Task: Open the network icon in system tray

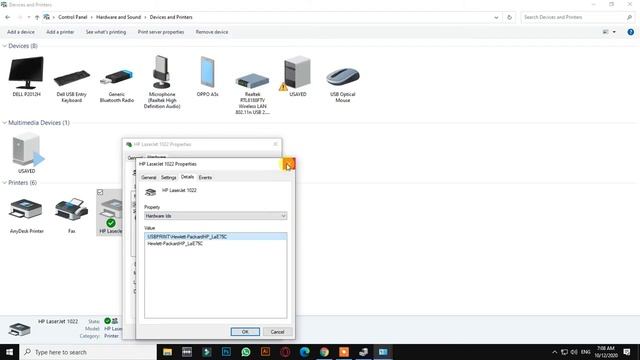Action: pos(564,352)
